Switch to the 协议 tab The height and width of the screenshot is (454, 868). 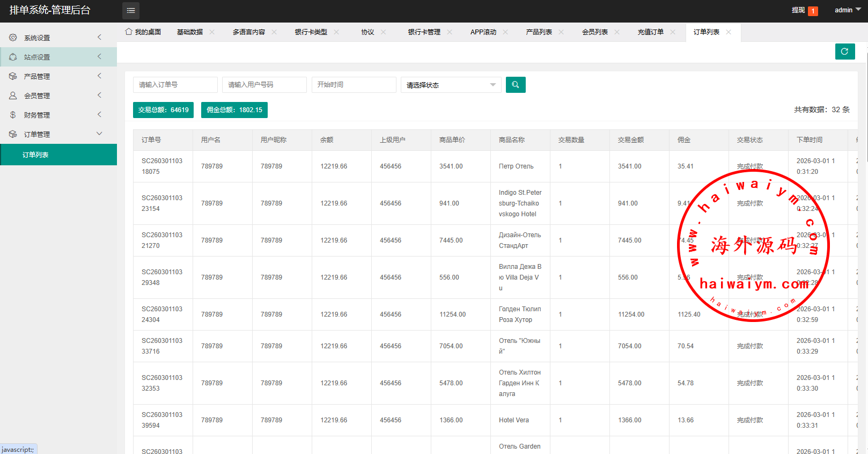[x=367, y=32]
